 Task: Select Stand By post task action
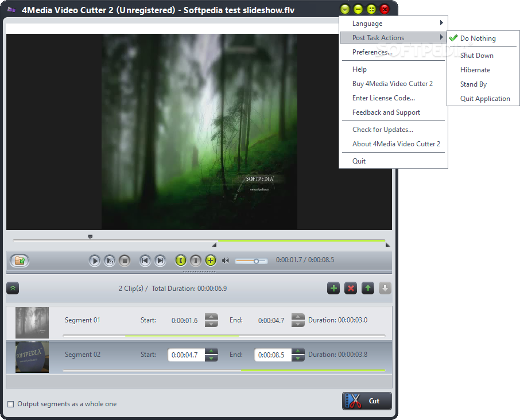pos(483,84)
